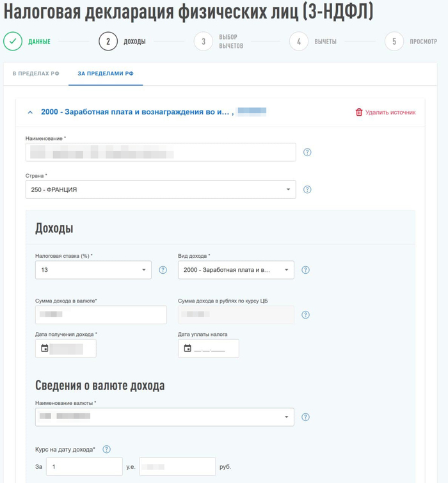The image size is (448, 483).
Task: Click the green checkmark step Данные
Action: pyautogui.click(x=13, y=42)
